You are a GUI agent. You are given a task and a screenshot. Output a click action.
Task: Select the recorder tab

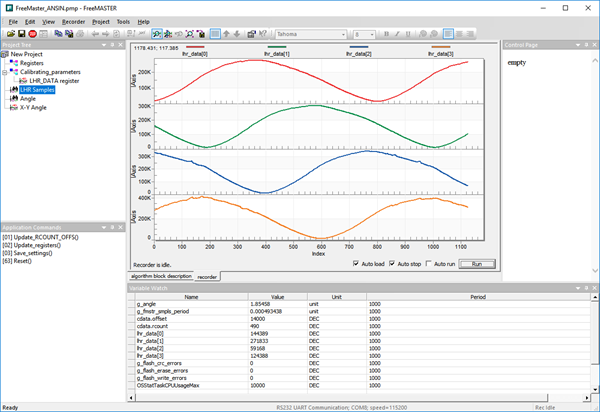(x=207, y=277)
